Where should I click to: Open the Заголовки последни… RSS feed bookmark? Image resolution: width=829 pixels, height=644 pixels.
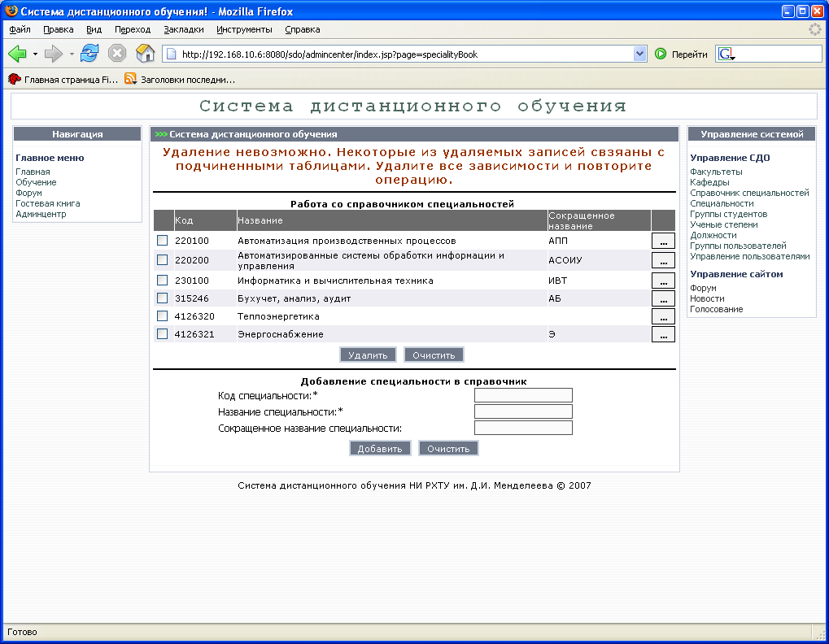[x=180, y=79]
